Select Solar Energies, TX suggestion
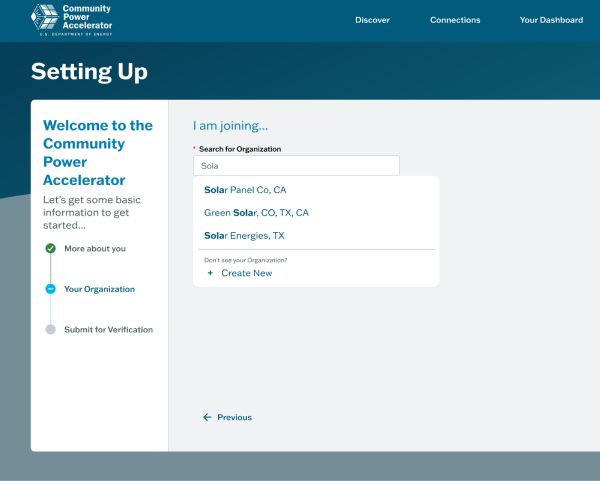The width and height of the screenshot is (600, 481). pos(244,236)
